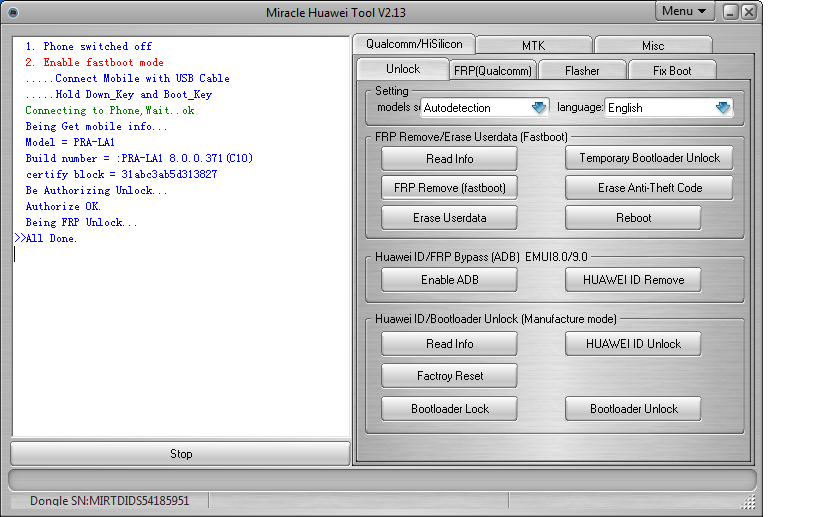The width and height of the screenshot is (819, 517).
Task: Click the Enable ADB button
Action: pyautogui.click(x=449, y=280)
